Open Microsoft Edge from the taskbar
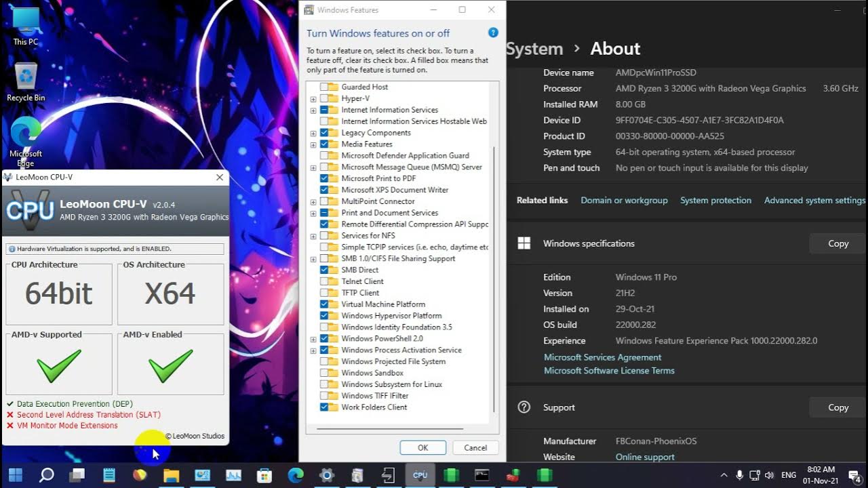Viewport: 868px width, 488px height. point(296,475)
